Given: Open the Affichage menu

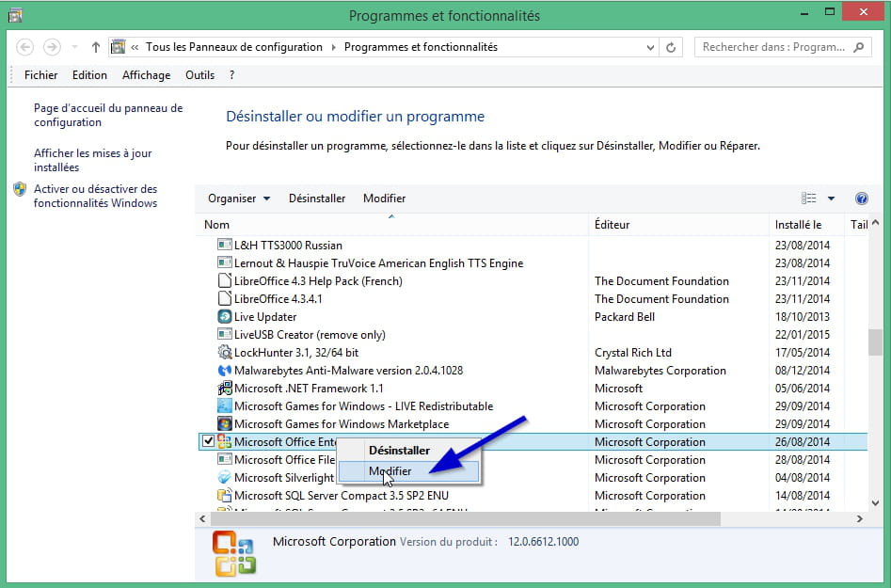Looking at the screenshot, I should 146,75.
